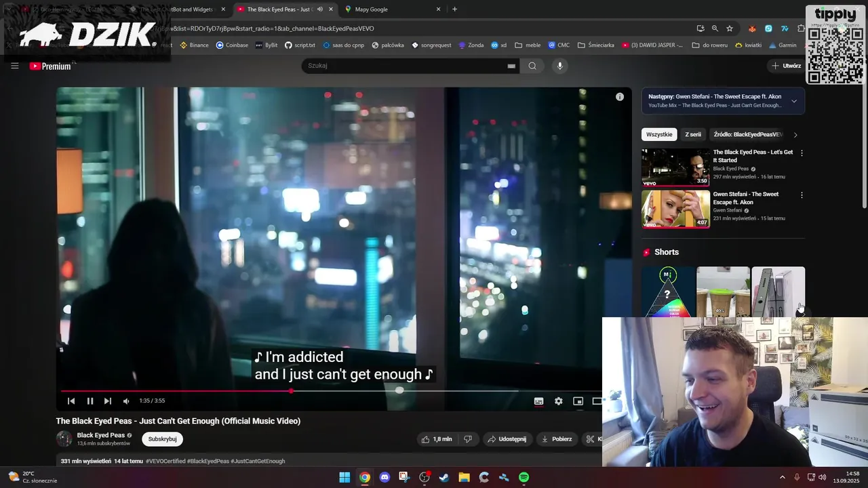Click the grey chapter marker on the progress bar

pos(399,390)
